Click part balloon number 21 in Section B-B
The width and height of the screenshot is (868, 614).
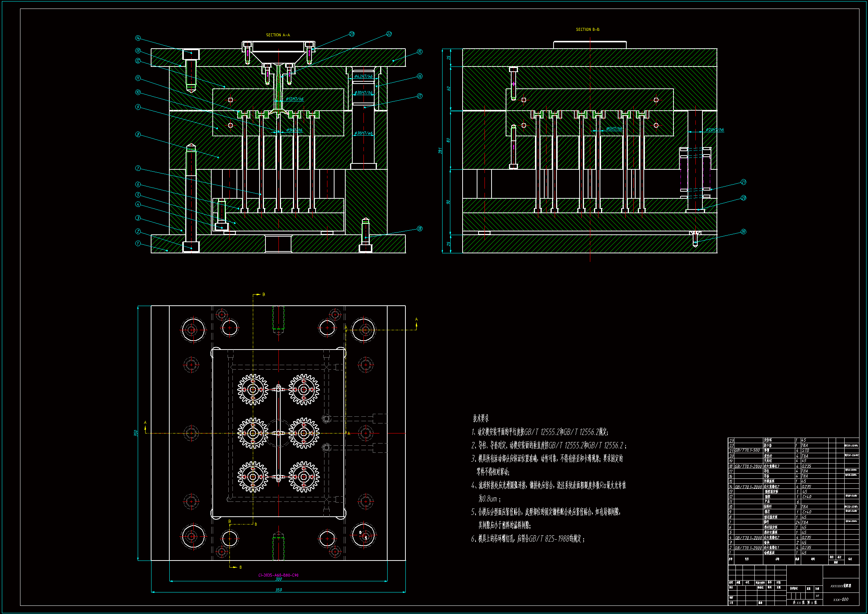[x=743, y=182]
